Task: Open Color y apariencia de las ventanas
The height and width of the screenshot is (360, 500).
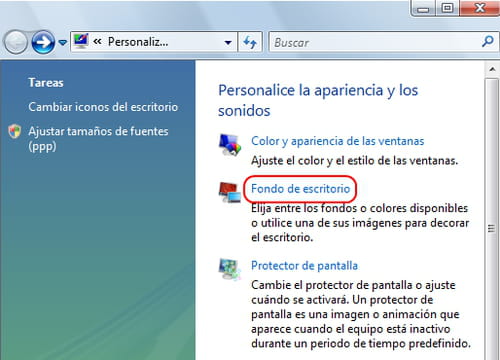Action: pyautogui.click(x=337, y=141)
